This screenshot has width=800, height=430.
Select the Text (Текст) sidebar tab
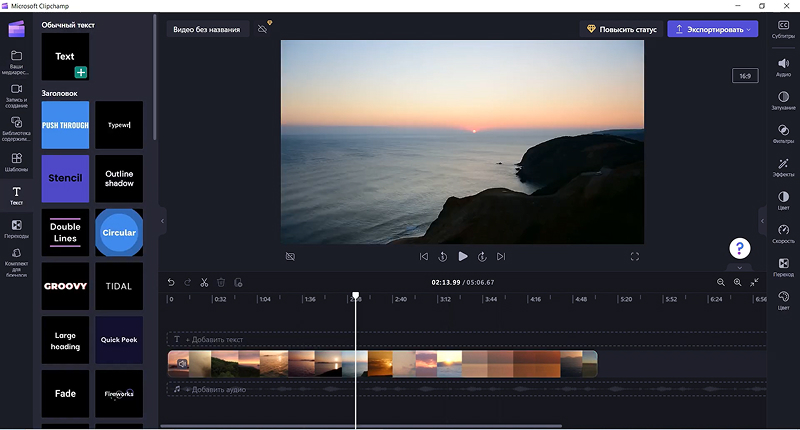coord(16,195)
